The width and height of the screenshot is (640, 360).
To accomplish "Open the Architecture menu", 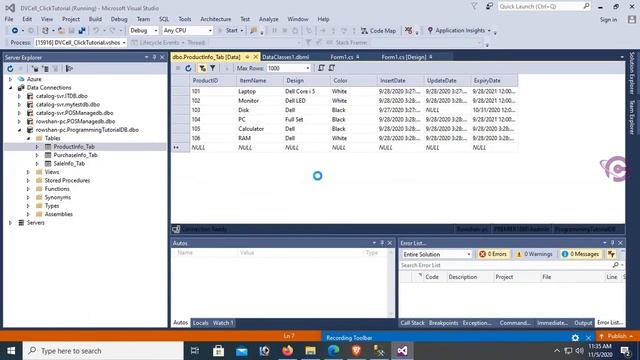I will point(216,19).
